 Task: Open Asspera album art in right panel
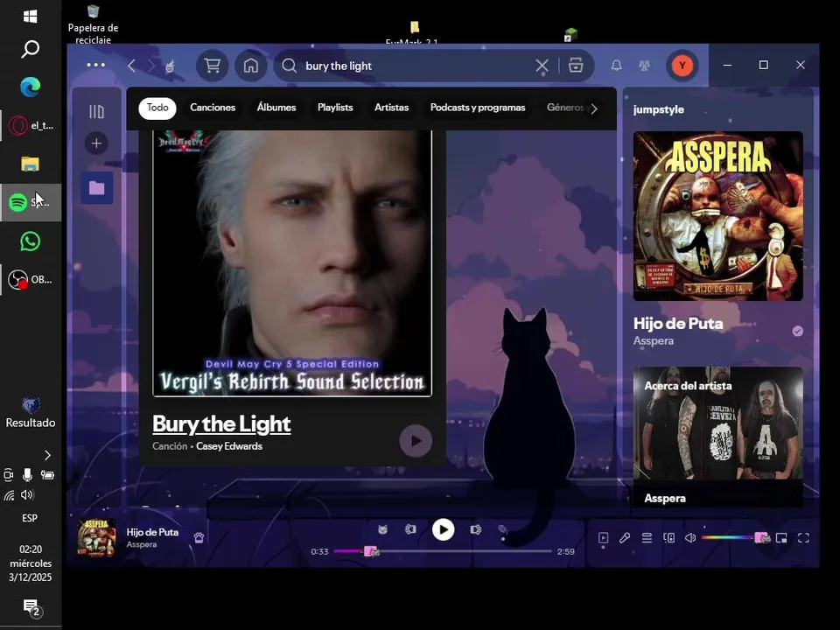[x=717, y=216]
